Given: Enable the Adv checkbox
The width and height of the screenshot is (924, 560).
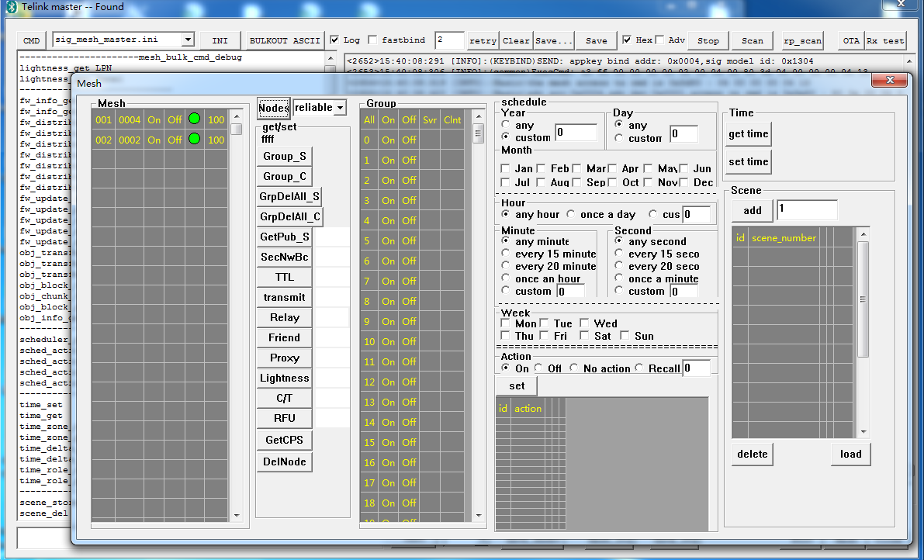Looking at the screenshot, I should (x=660, y=40).
